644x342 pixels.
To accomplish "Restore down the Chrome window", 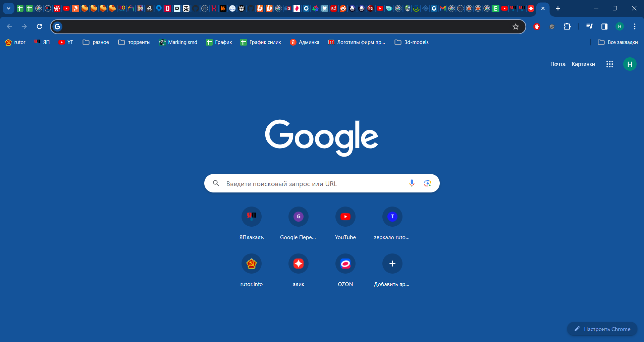I will coord(615,8).
